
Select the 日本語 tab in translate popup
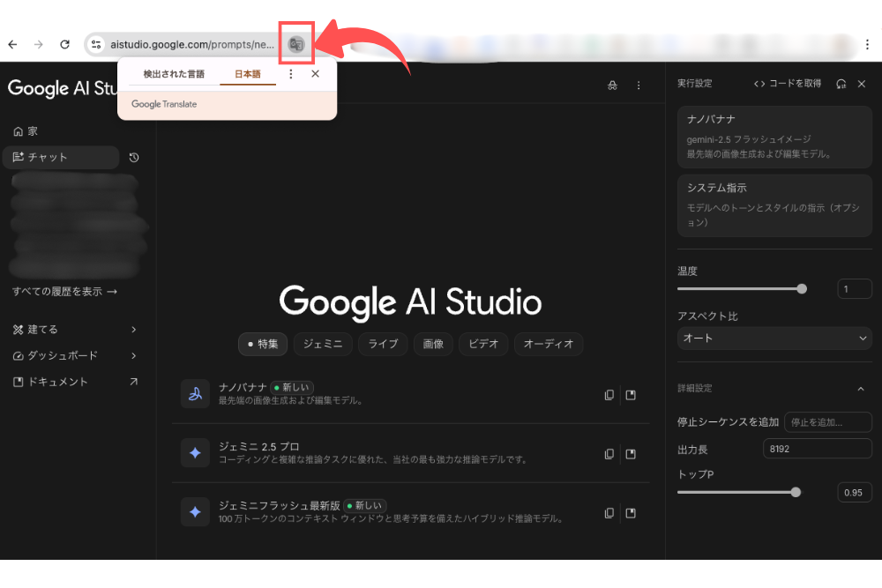[247, 75]
